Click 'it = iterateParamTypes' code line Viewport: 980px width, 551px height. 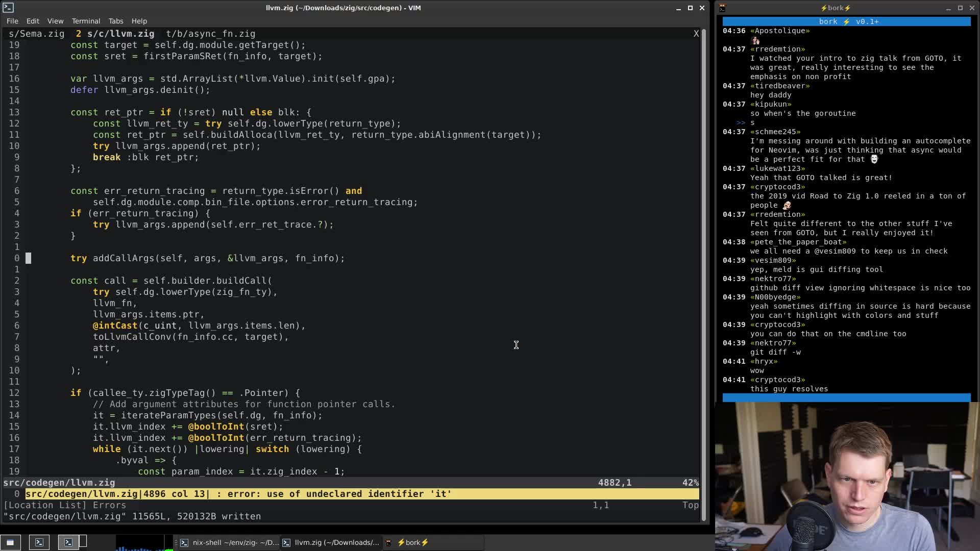coord(207,415)
